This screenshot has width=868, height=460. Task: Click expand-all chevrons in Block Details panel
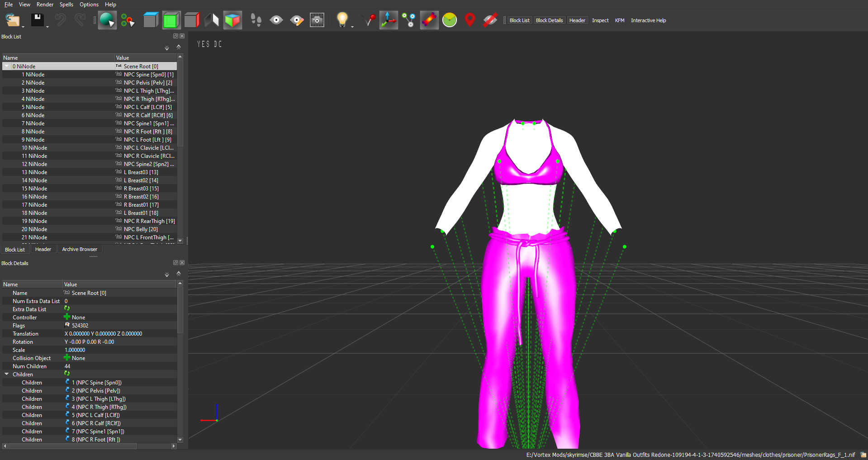[x=167, y=275]
